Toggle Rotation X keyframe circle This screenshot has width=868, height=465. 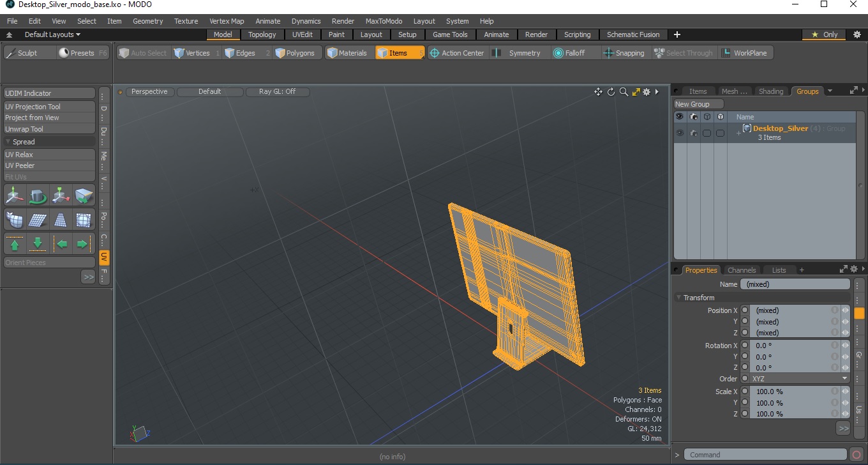pyautogui.click(x=745, y=346)
